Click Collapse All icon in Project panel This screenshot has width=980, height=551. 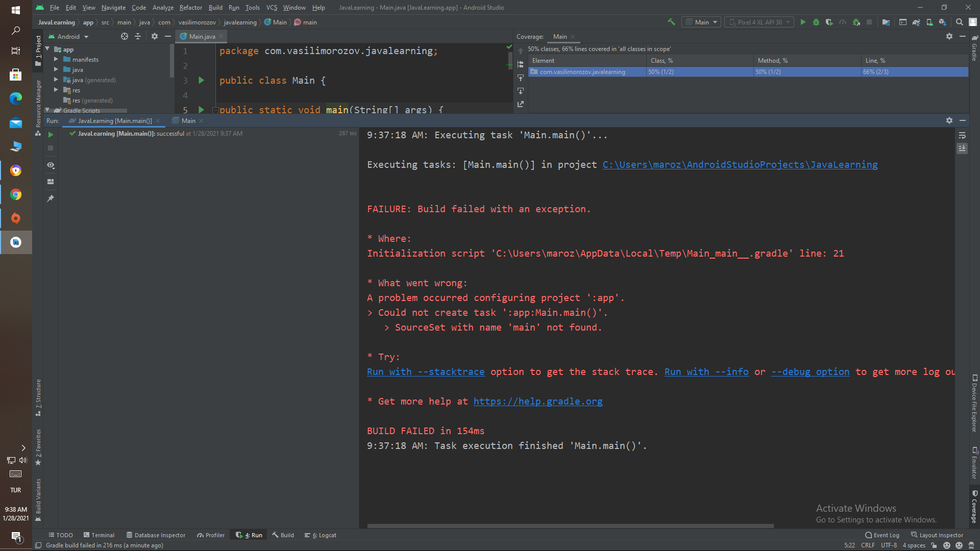[x=138, y=36]
